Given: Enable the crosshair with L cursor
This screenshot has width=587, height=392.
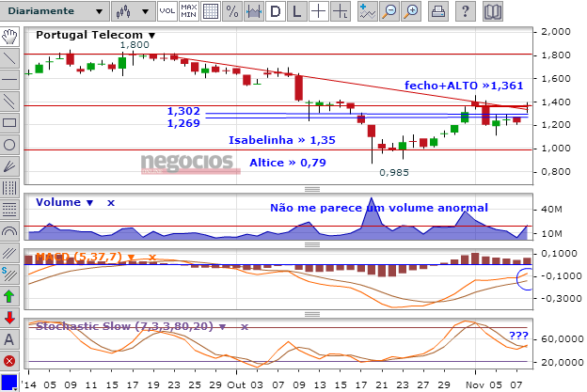Looking at the screenshot, I should click(341, 11).
